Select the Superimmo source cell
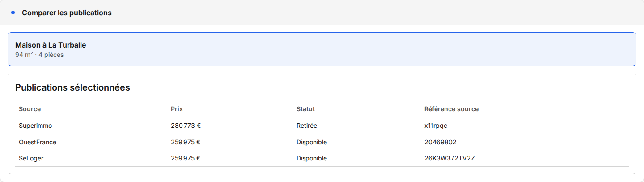644x182 pixels. [x=35, y=126]
